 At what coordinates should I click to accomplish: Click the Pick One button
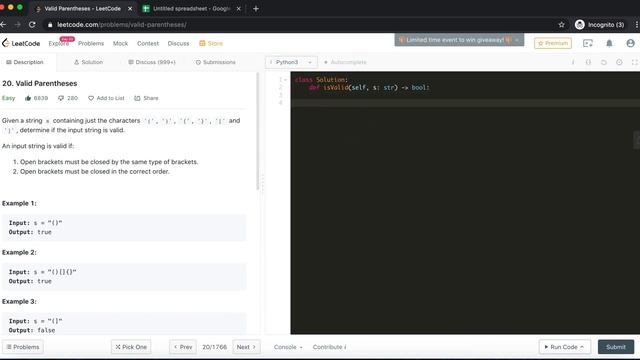click(131, 347)
